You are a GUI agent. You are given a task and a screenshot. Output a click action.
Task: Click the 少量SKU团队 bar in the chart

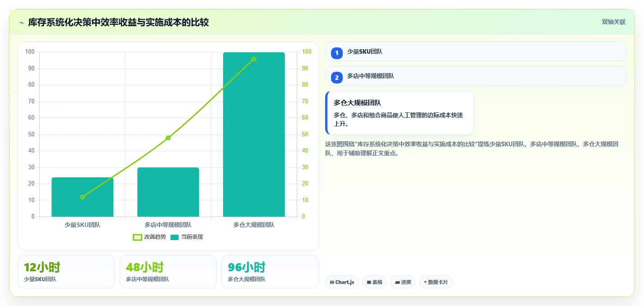coord(82,197)
